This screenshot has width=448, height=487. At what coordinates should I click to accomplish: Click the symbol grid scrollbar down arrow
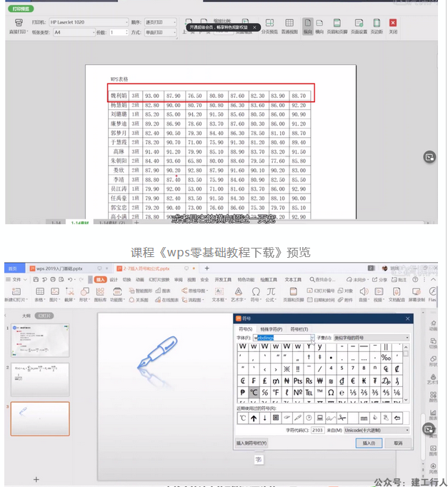click(406, 401)
